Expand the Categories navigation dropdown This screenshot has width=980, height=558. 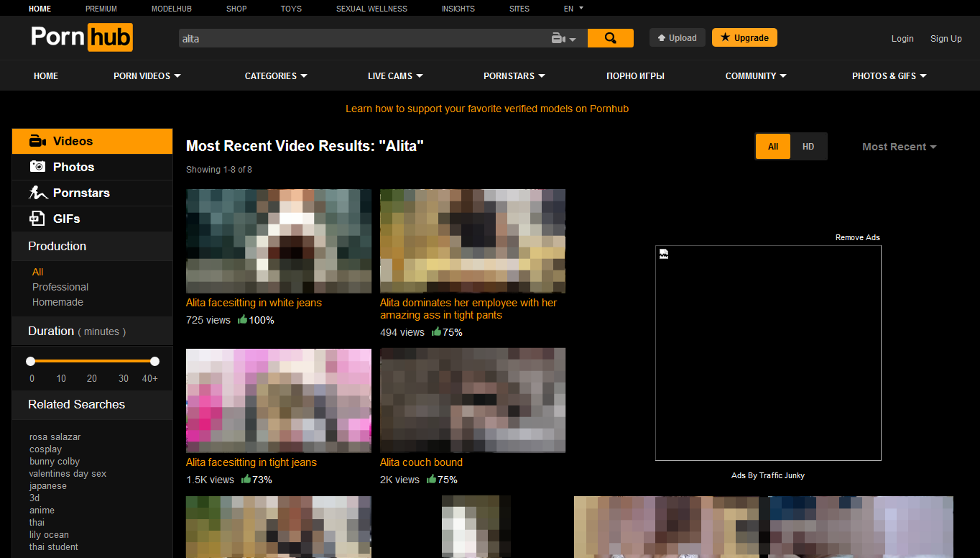pos(276,76)
